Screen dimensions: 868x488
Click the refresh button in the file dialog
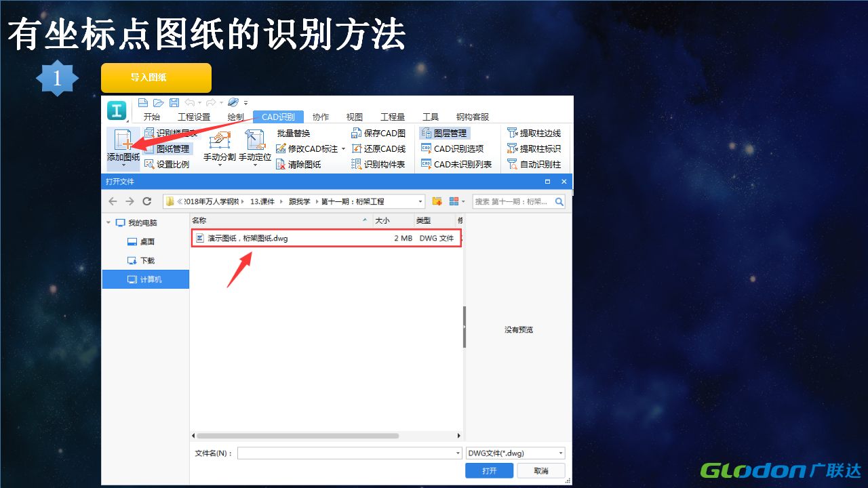147,201
